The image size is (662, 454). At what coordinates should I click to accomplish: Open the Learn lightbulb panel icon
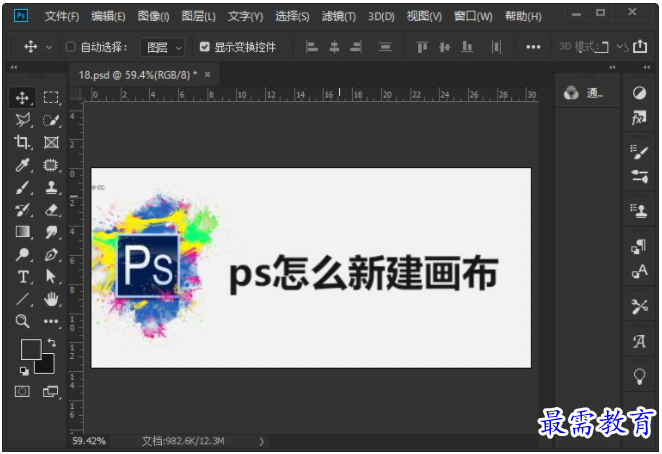639,375
